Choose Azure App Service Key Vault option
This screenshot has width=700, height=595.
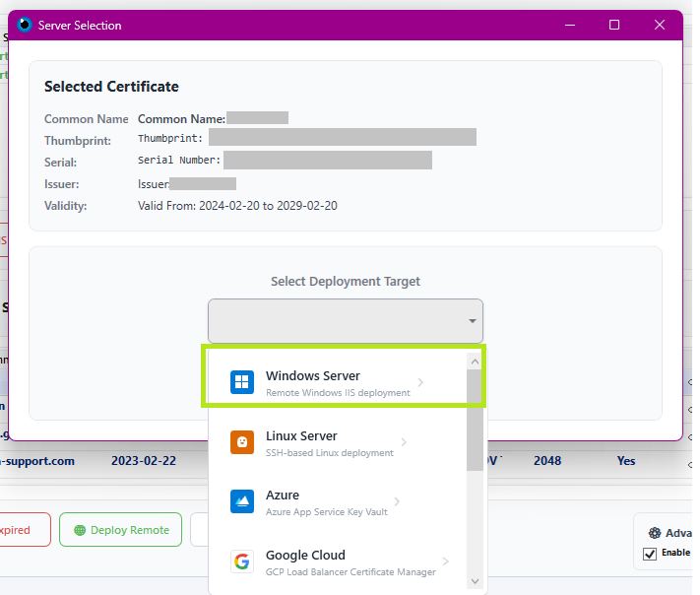click(x=338, y=501)
